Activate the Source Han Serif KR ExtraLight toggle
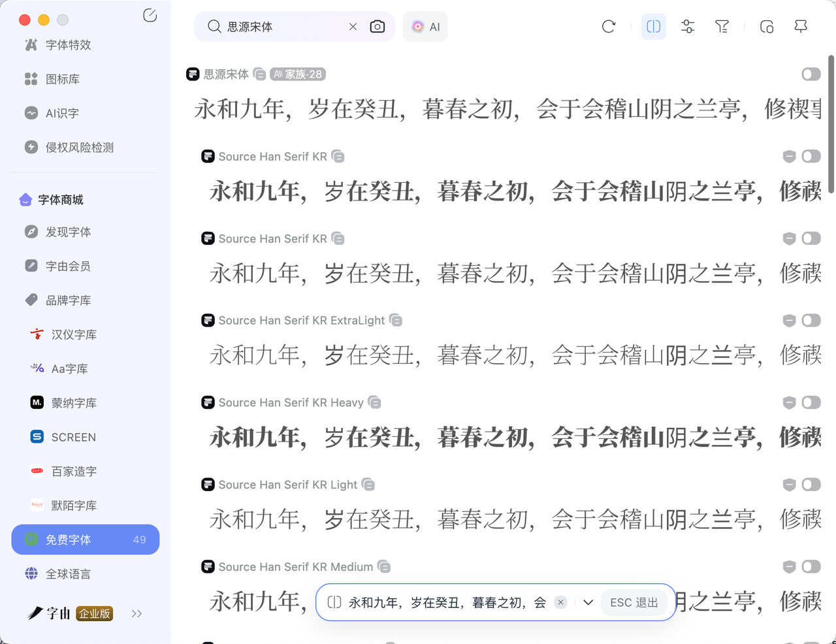Image resolution: width=836 pixels, height=644 pixels. 811,321
